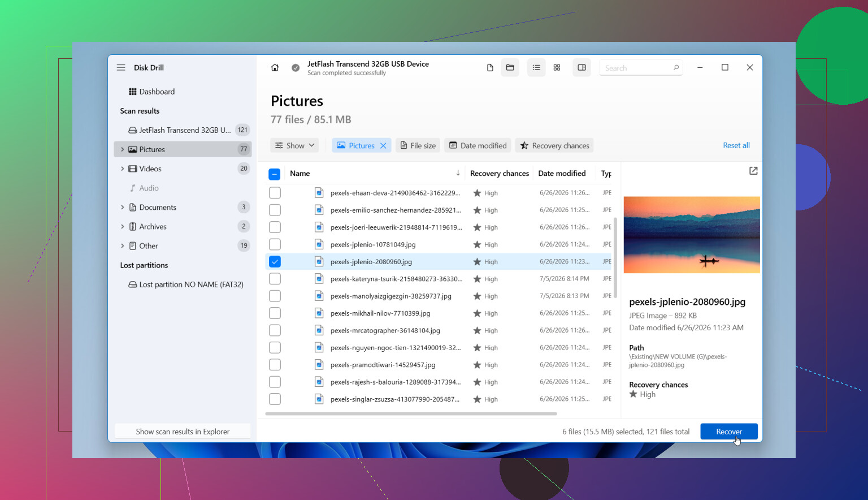Check pexels-ehaan-deva-2149036462 file checkbox
Viewport: 868px width, 500px height.
click(275, 193)
